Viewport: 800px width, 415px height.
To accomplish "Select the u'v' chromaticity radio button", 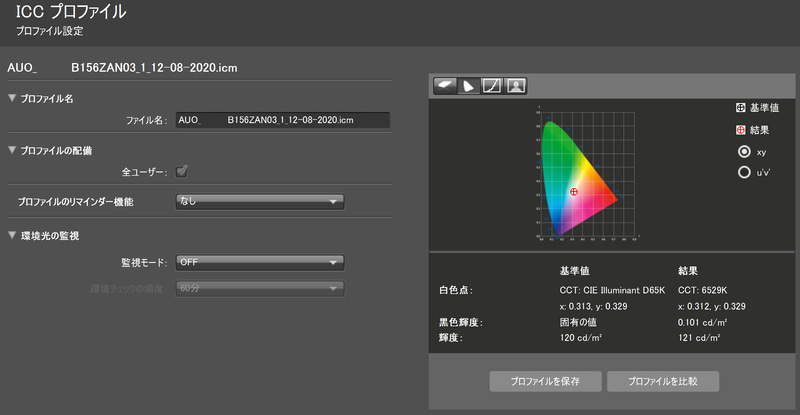I will pos(744,173).
